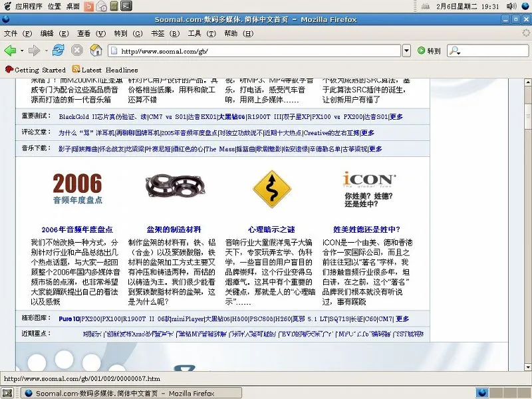Click the speaker basket frame image
The width and height of the screenshot is (532, 399).
[x=175, y=186]
